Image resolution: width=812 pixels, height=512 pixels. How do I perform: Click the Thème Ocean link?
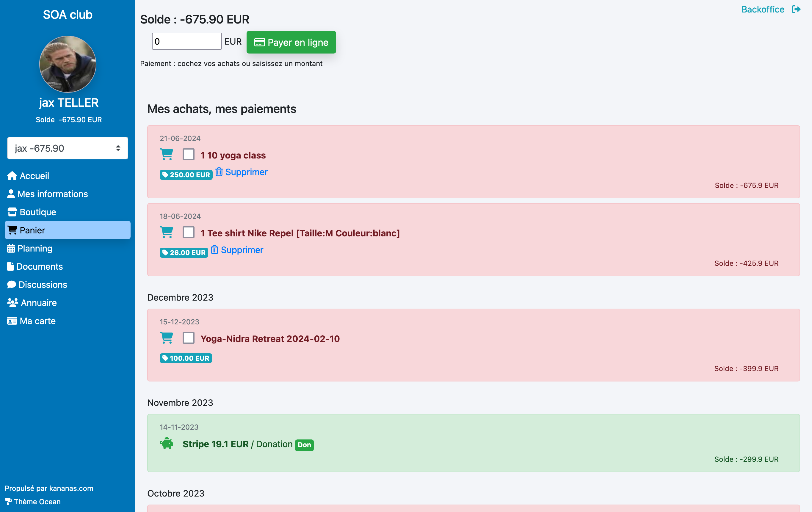tap(37, 502)
